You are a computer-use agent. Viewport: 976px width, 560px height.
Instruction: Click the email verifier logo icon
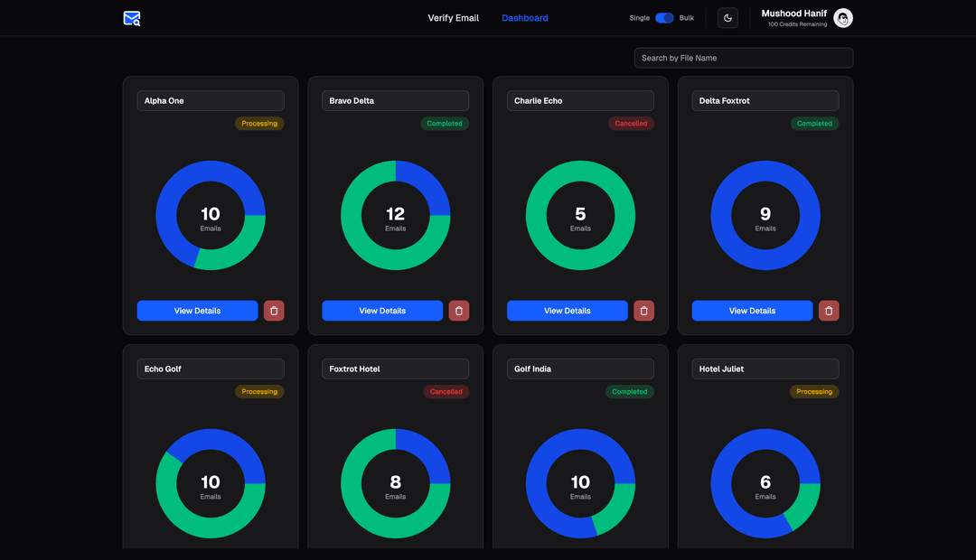tap(132, 19)
